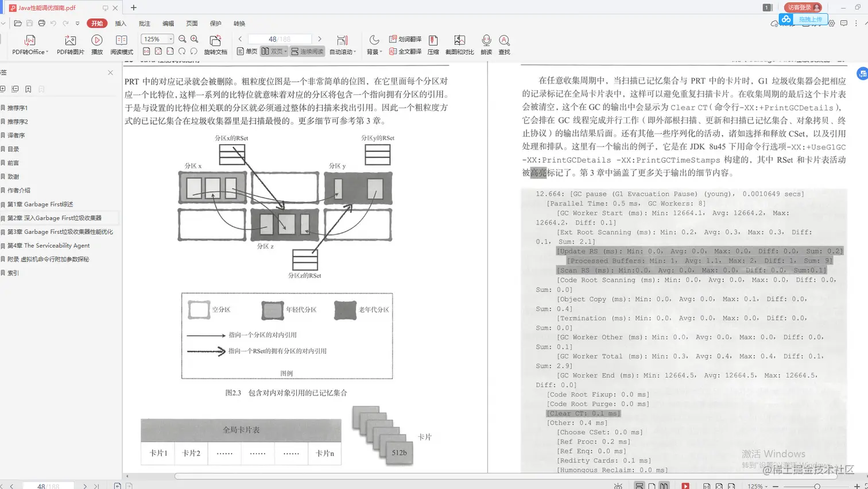Open the 保护 ribbon tab

click(x=215, y=24)
